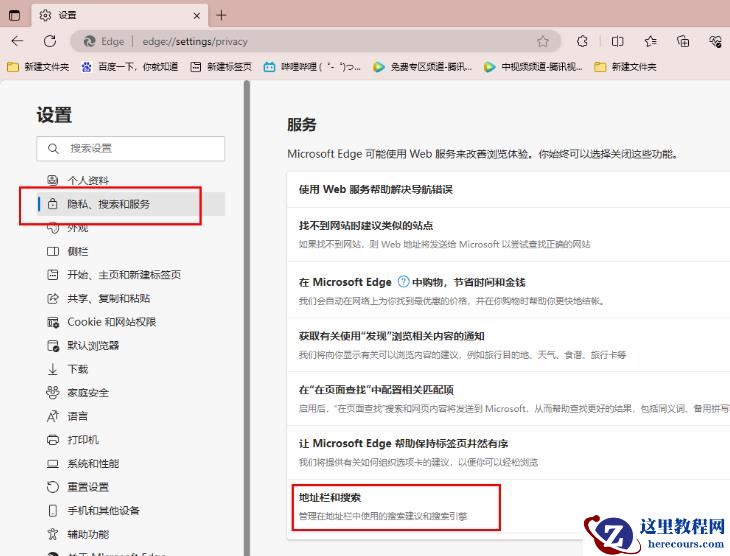Focus the 搜索设置 search field
This screenshot has height=556, width=730.
click(131, 149)
